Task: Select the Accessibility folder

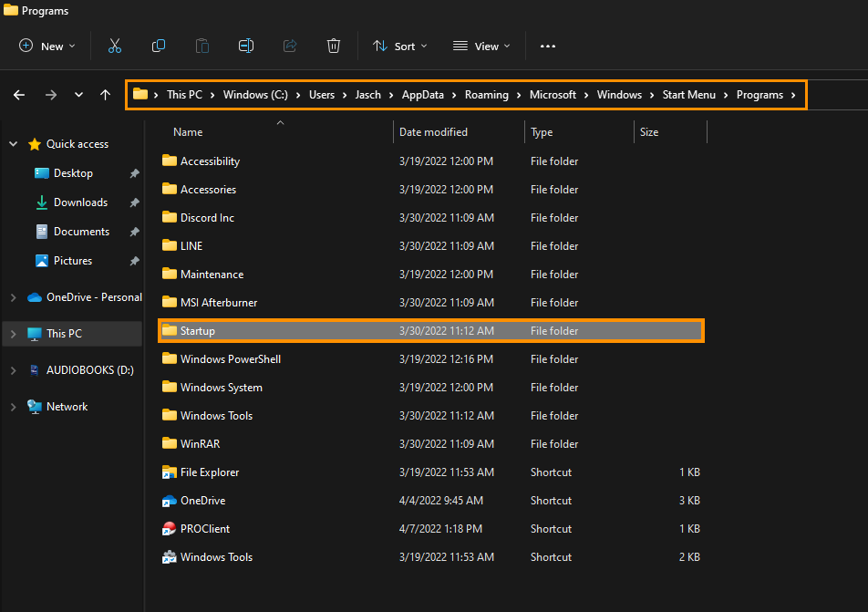Action: point(431,161)
